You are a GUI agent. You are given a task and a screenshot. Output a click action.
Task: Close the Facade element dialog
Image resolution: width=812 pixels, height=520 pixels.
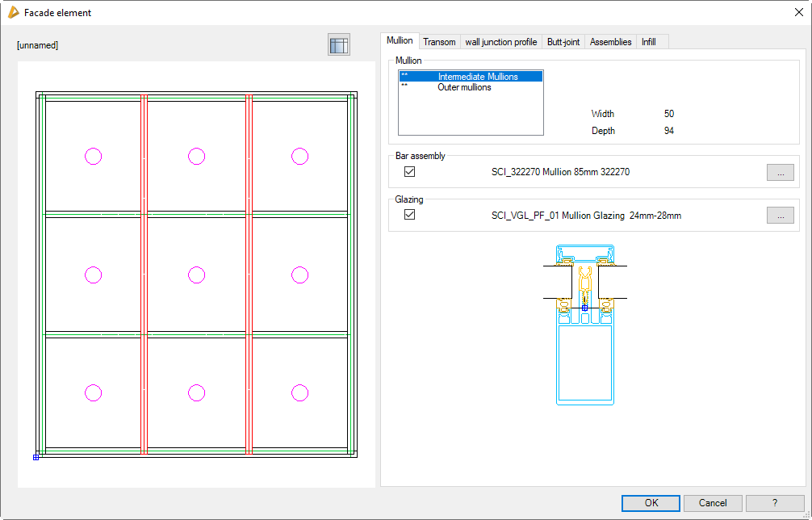[797, 12]
